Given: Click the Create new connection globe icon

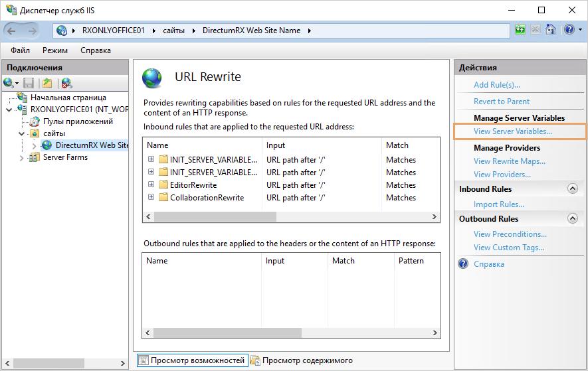Looking at the screenshot, I should point(9,83).
